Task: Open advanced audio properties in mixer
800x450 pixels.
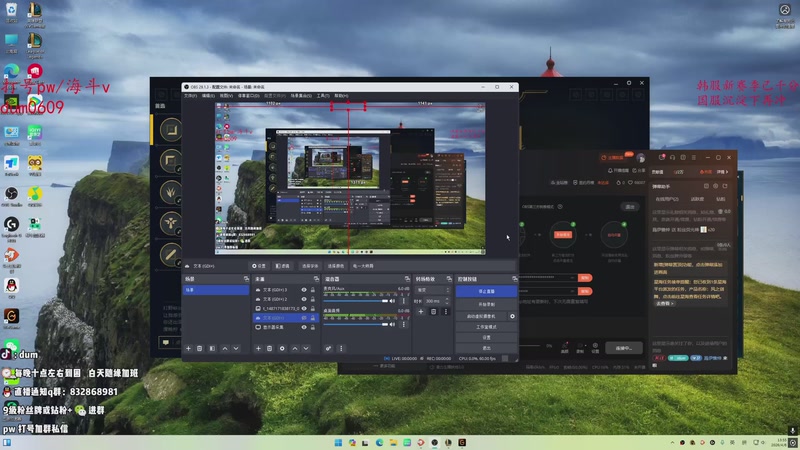Action: coord(328,348)
